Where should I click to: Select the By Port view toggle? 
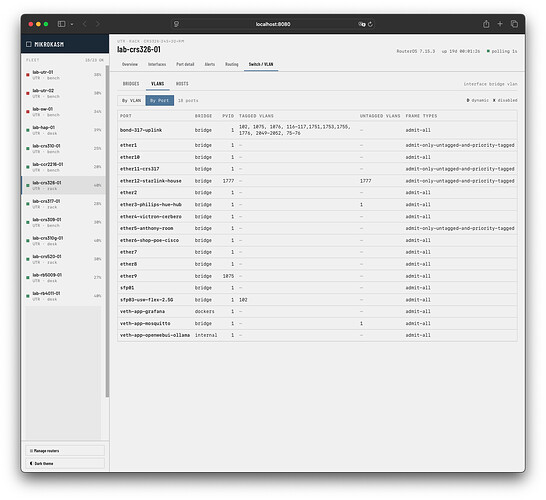click(159, 100)
